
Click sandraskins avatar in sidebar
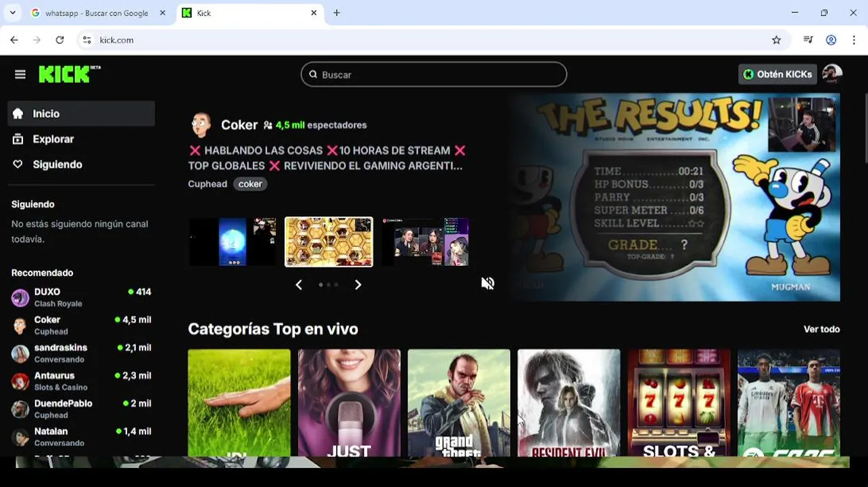coord(20,353)
